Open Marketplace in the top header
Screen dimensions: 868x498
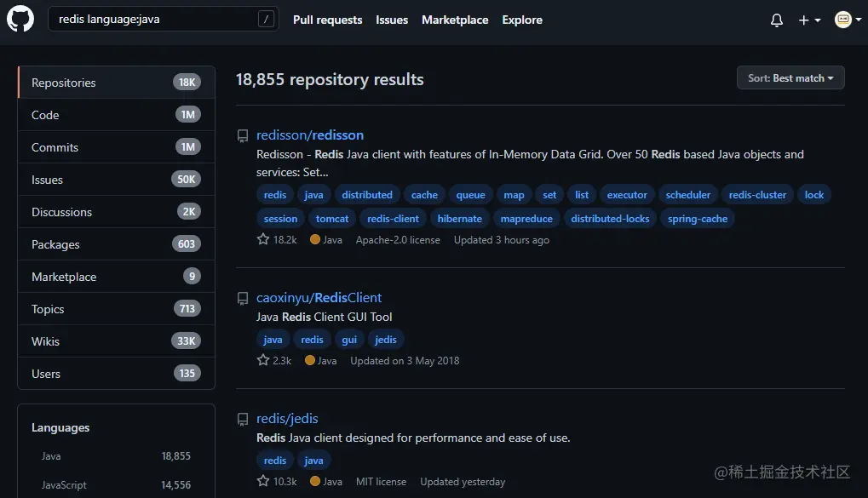[455, 20]
